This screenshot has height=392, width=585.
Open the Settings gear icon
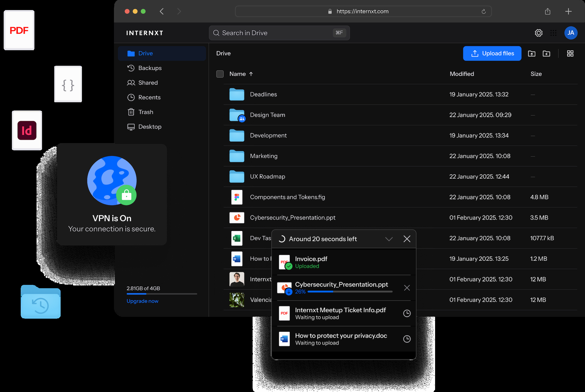pyautogui.click(x=539, y=33)
